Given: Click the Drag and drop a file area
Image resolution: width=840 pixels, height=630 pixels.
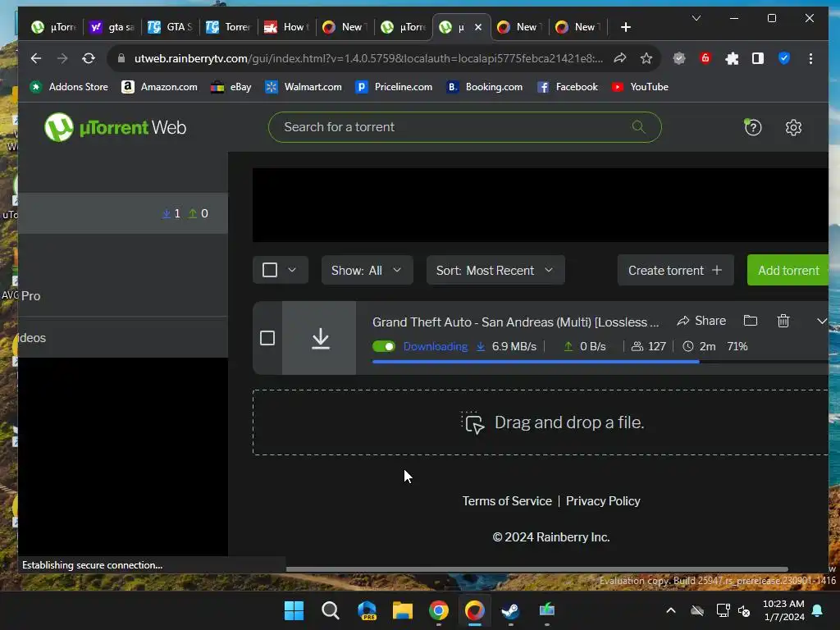Looking at the screenshot, I should click(x=541, y=422).
